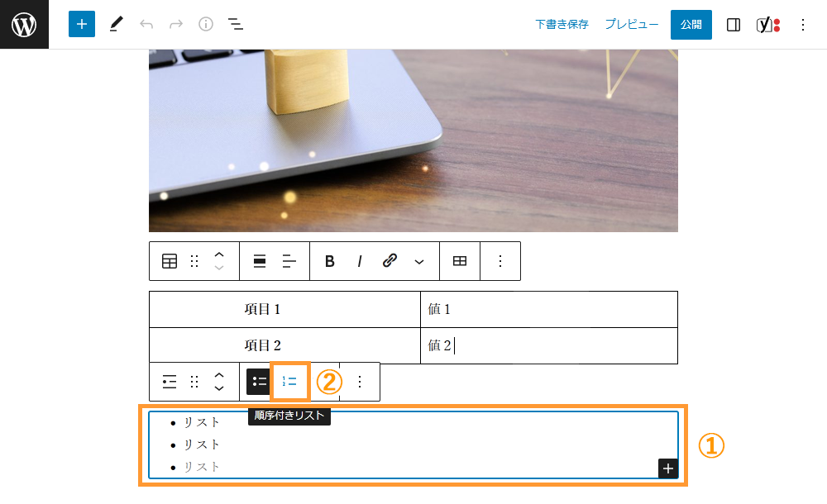Open the editor options three-dot menu
827x504 pixels.
coord(803,24)
